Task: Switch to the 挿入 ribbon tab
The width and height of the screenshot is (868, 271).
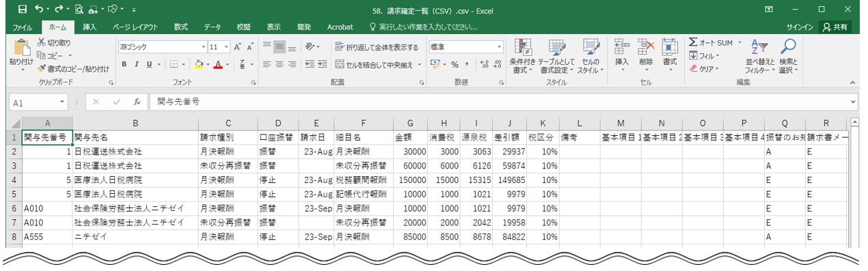Action: click(90, 27)
